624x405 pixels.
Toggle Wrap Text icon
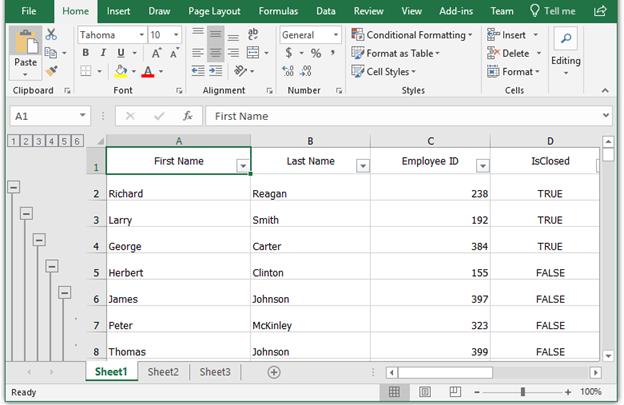coord(253,34)
